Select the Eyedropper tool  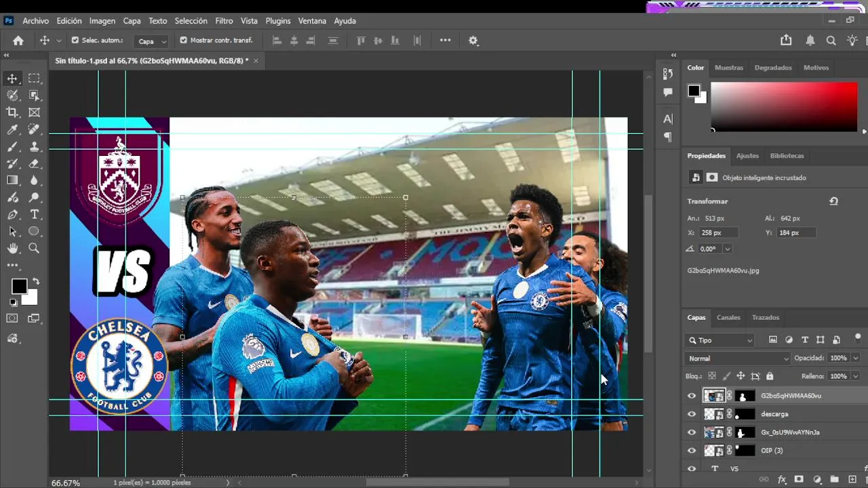coord(12,129)
